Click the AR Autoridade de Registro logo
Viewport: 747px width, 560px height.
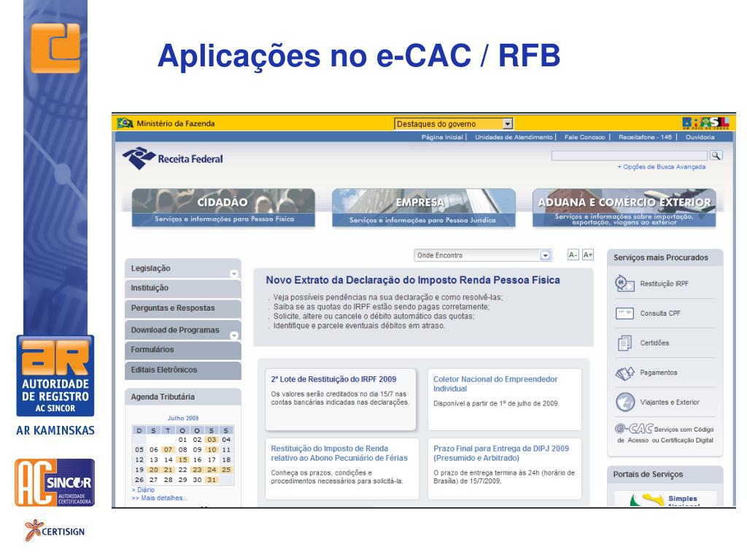pyautogui.click(x=55, y=376)
